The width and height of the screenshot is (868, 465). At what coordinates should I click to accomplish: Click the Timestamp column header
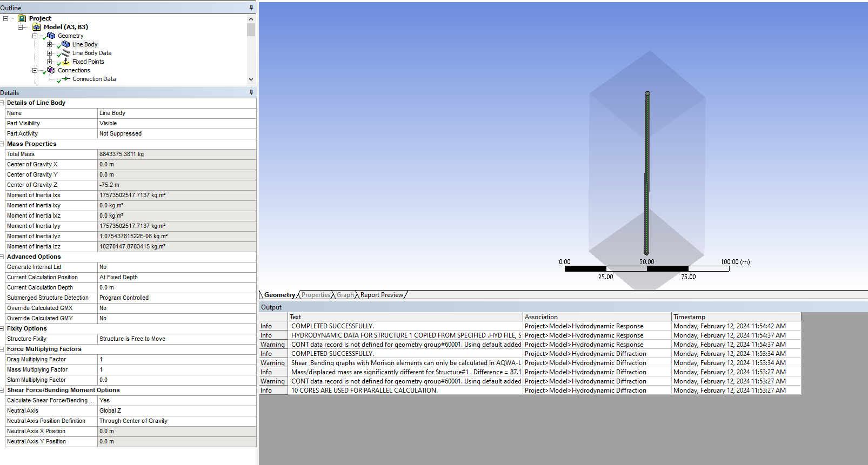[736, 317]
